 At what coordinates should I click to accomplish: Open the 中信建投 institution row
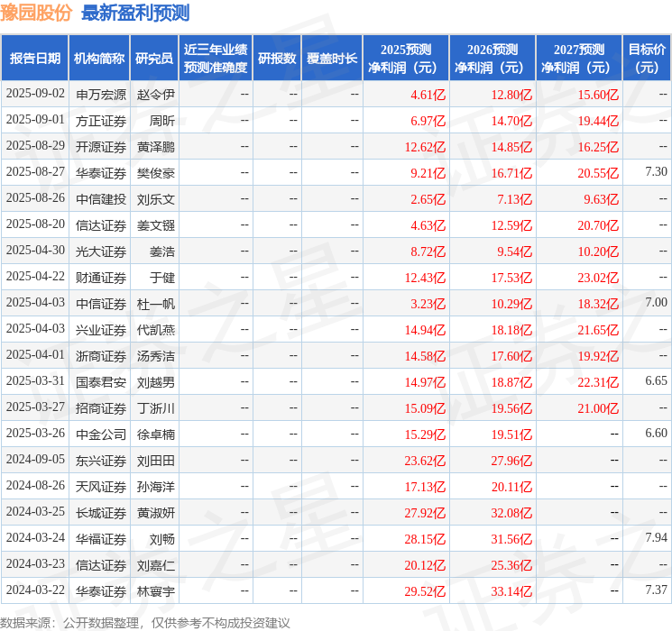[101, 198]
